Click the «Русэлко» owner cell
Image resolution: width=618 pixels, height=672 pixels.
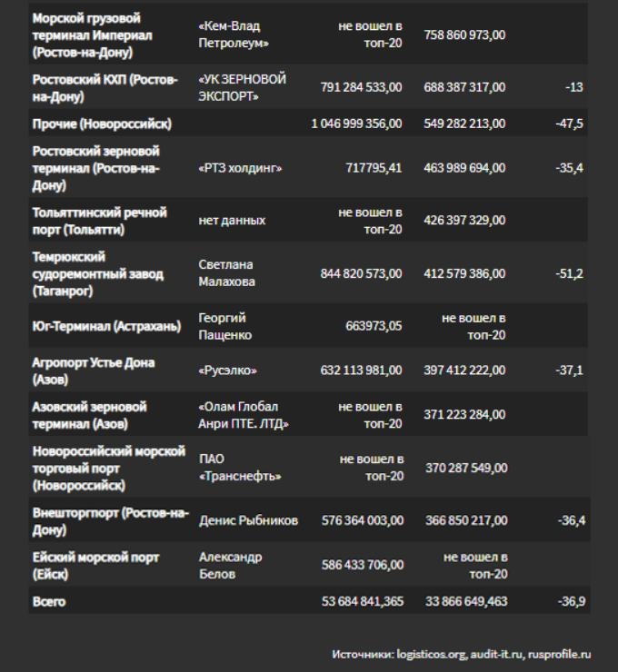[x=227, y=371]
